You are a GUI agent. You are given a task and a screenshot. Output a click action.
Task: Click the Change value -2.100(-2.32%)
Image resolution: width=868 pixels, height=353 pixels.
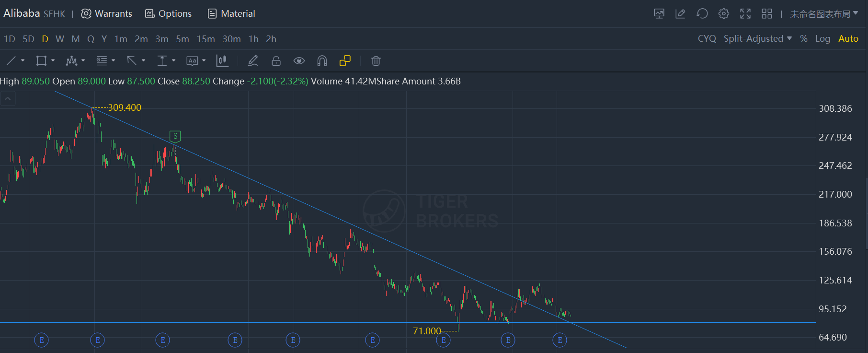tap(278, 82)
